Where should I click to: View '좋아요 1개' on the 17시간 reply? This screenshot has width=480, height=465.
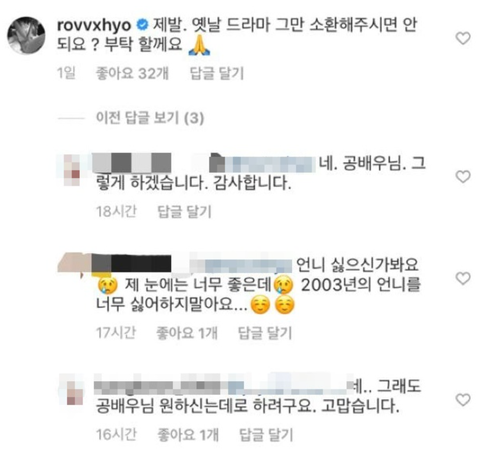tap(187, 333)
